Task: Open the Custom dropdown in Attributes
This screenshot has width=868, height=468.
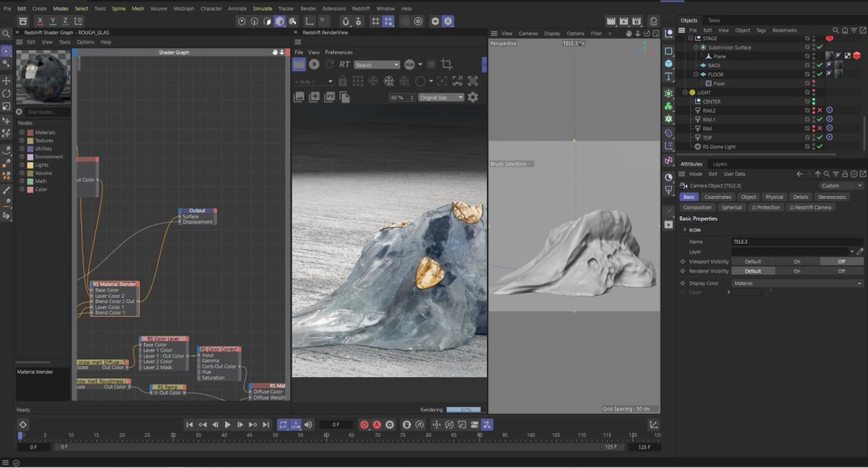Action: click(x=841, y=186)
